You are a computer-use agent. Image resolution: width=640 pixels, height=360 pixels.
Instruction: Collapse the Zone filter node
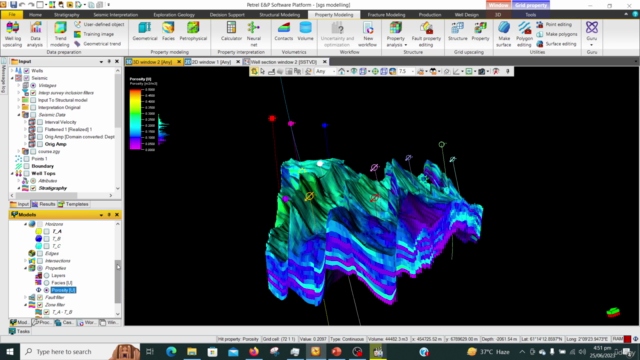25,305
